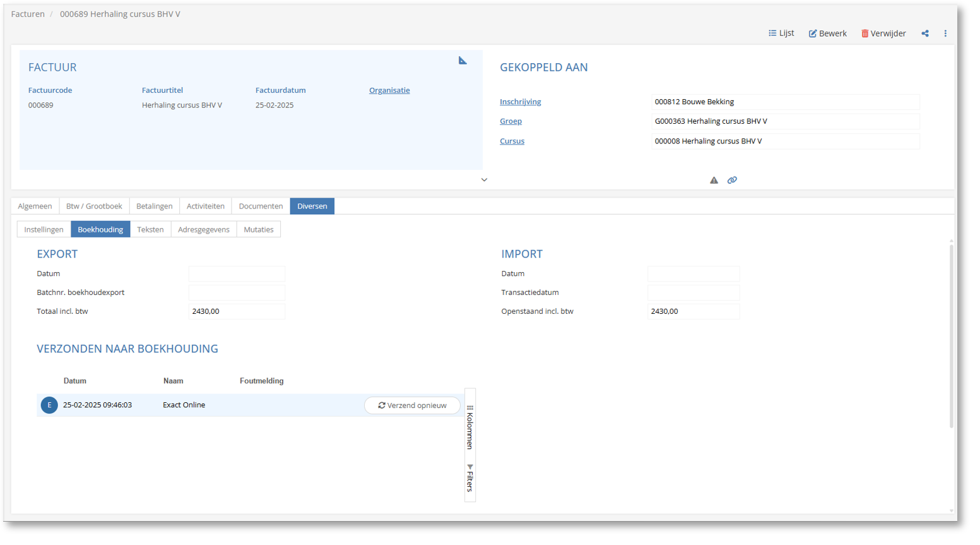
Task: Click the share icon in top toolbar
Action: point(924,33)
